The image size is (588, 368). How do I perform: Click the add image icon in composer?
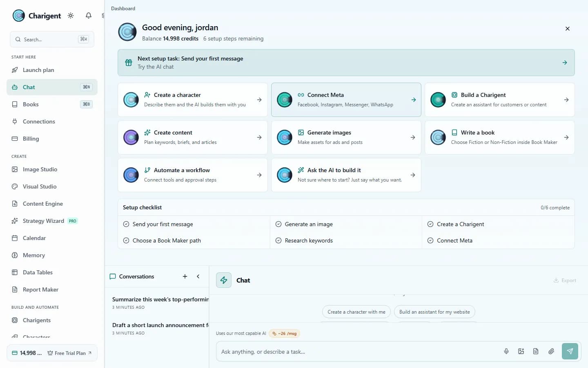pos(521,351)
